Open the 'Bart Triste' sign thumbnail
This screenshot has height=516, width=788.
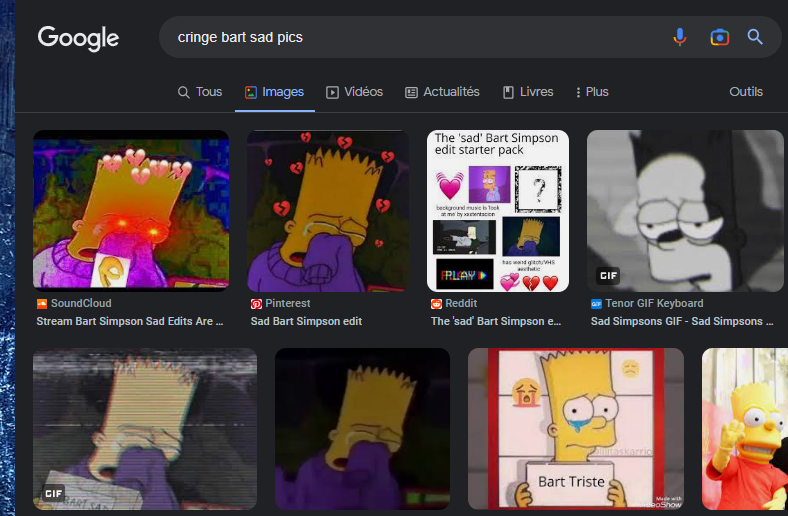(x=575, y=429)
